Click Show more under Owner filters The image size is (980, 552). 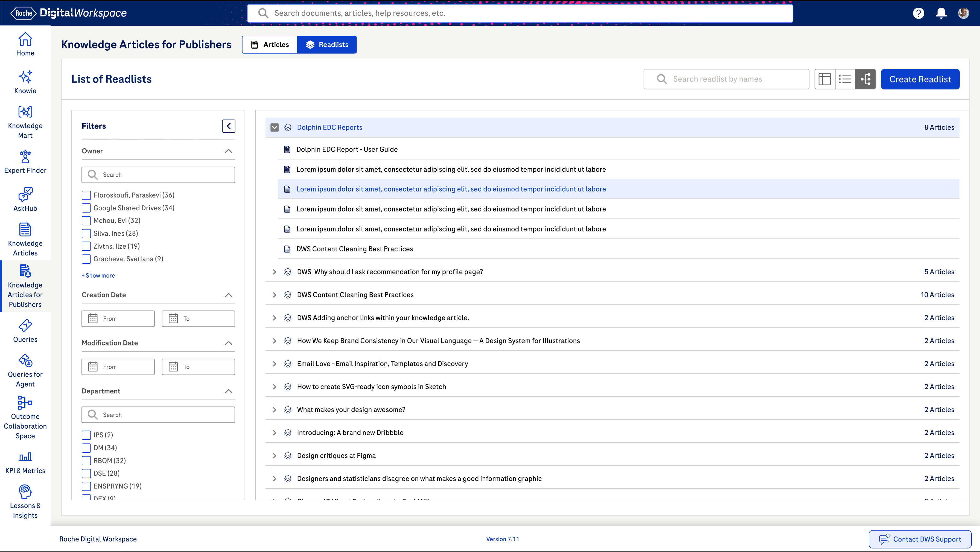click(98, 276)
